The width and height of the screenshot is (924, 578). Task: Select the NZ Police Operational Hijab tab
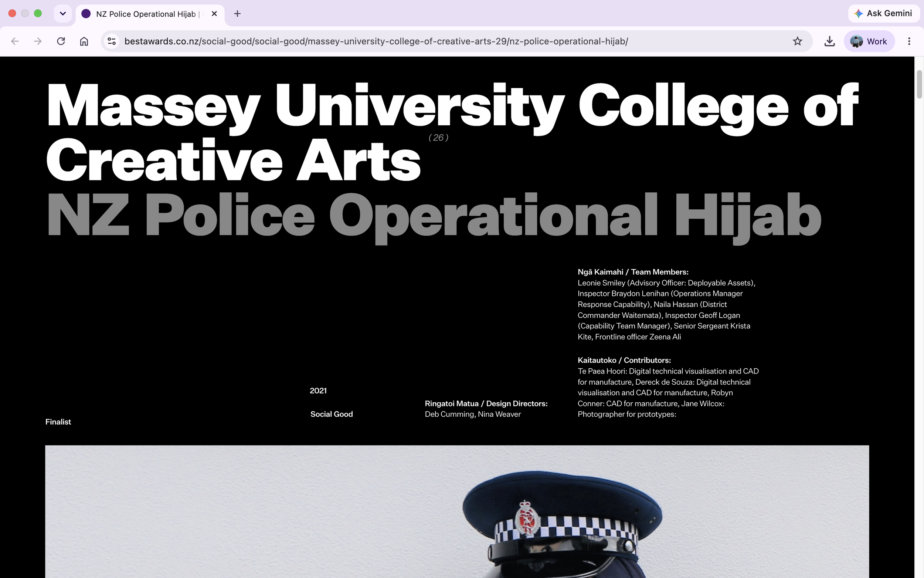tap(150, 14)
